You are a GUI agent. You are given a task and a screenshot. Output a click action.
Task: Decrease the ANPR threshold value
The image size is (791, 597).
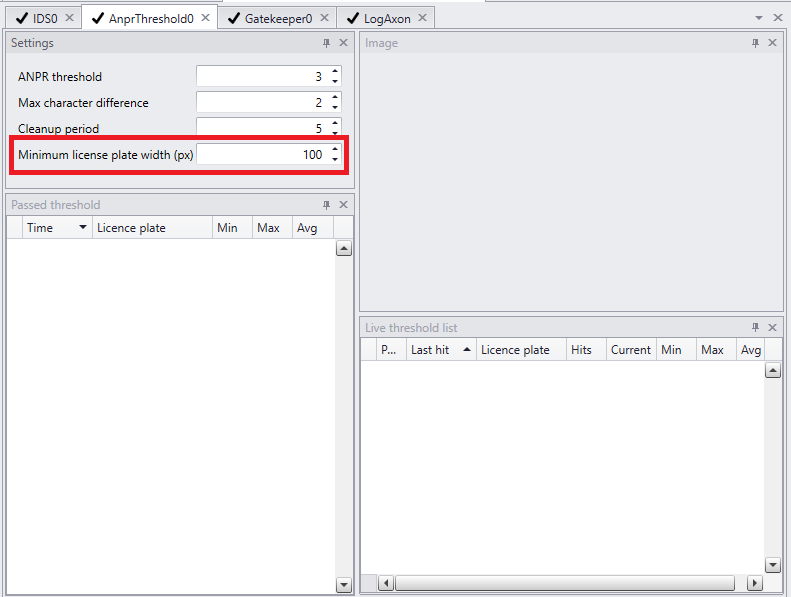(x=335, y=81)
